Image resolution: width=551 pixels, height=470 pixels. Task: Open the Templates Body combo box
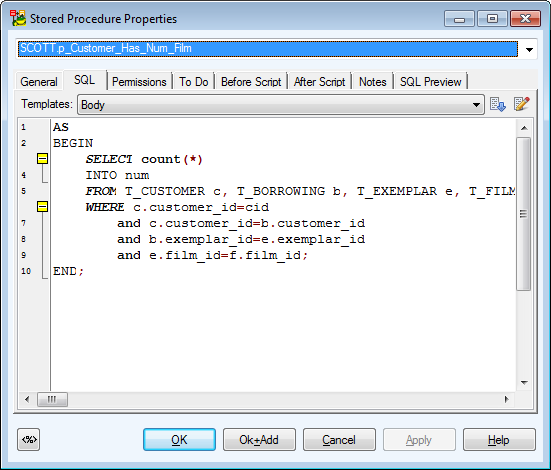point(281,104)
